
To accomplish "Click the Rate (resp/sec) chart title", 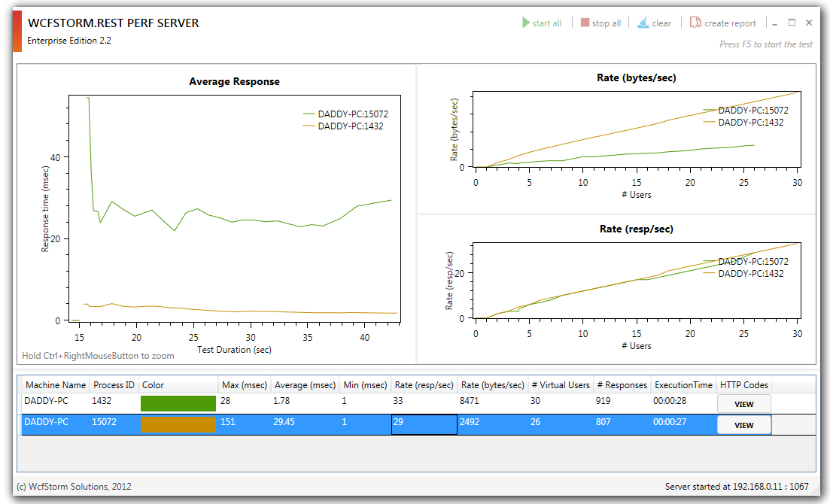I will coord(637,229).
